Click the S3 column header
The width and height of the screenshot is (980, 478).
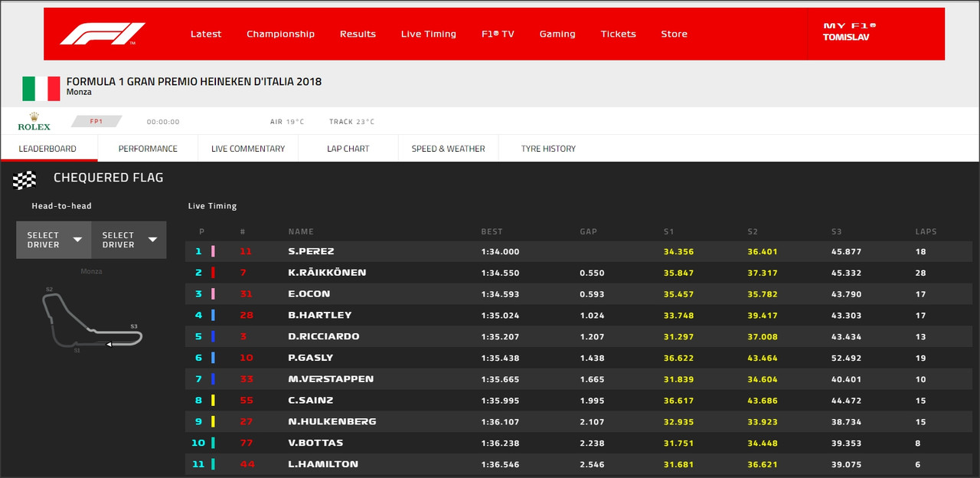click(x=838, y=231)
